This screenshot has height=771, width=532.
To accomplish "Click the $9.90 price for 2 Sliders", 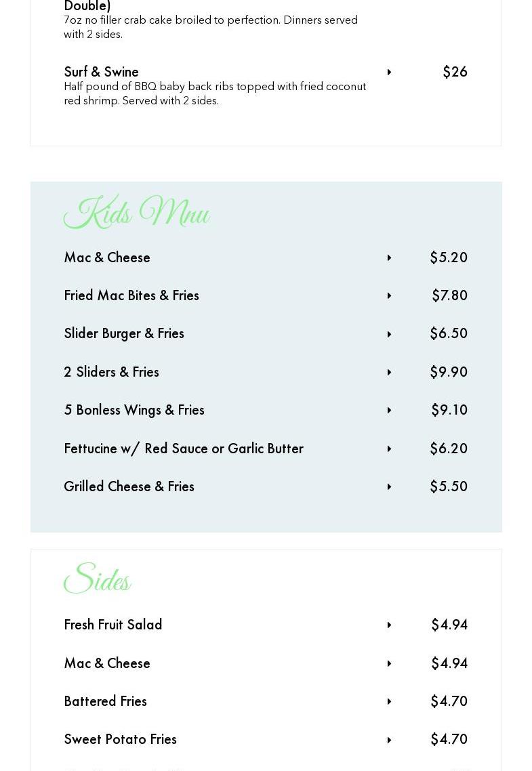I will [448, 372].
